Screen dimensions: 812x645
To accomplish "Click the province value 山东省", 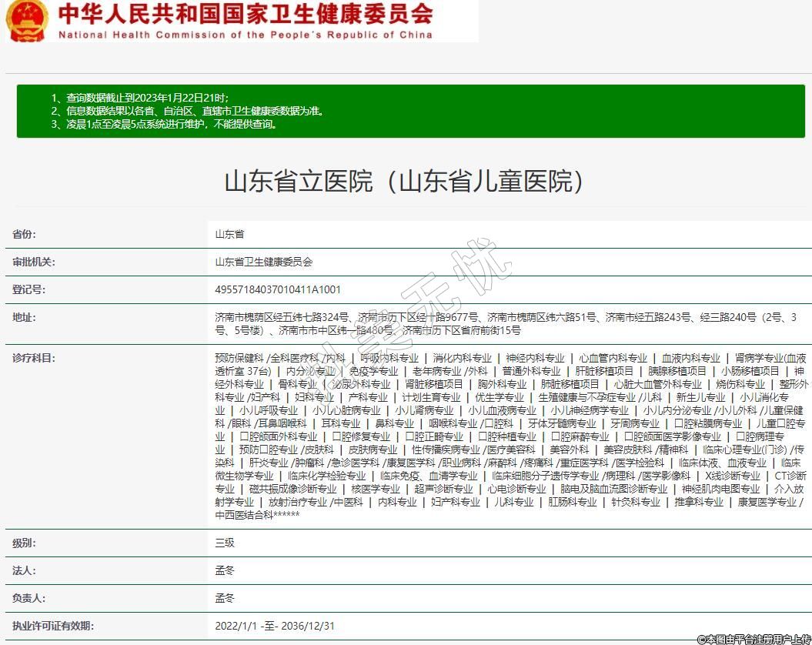I will pyautogui.click(x=229, y=234).
